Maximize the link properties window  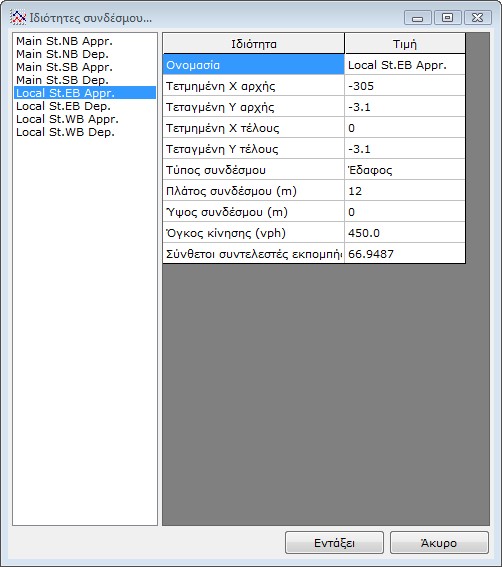[448, 18]
